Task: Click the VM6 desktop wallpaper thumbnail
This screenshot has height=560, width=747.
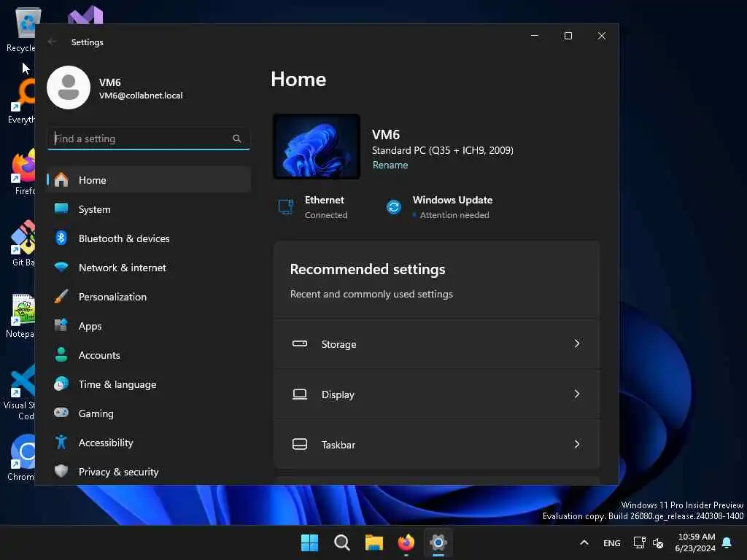Action: (317, 146)
